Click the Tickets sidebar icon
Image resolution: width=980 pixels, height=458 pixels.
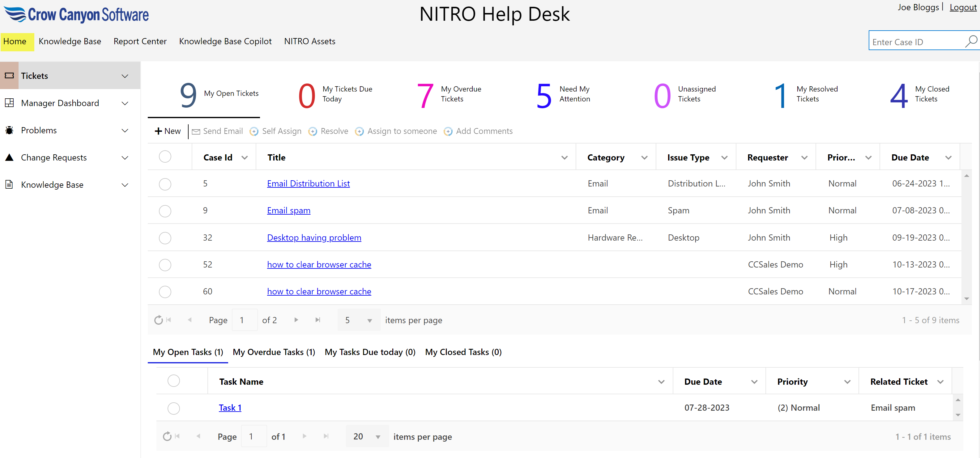point(10,76)
